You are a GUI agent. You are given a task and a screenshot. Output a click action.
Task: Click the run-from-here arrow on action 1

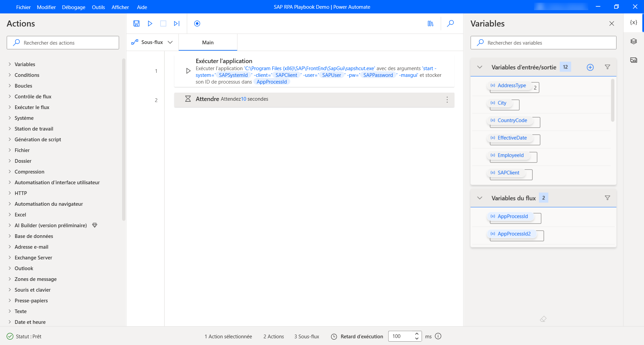click(188, 71)
